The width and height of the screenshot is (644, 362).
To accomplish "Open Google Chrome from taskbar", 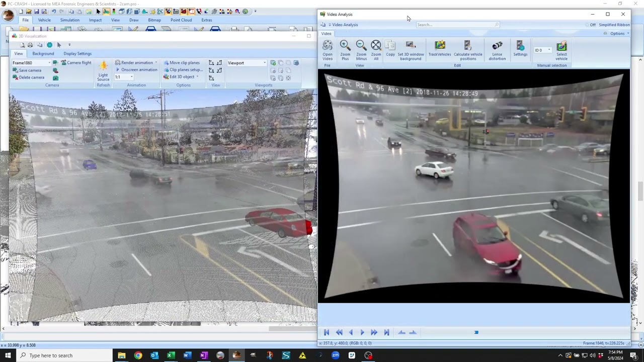I will click(x=138, y=355).
